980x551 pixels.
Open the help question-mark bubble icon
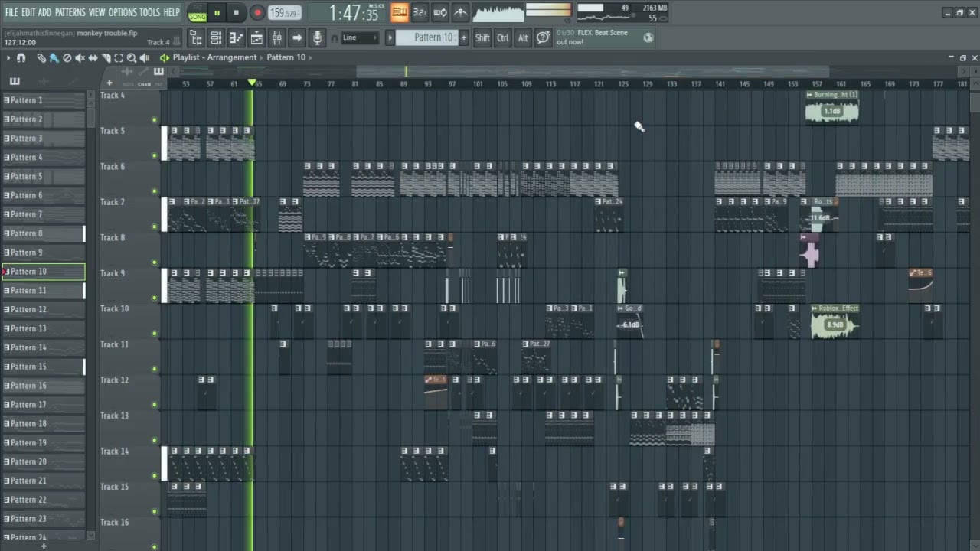(x=543, y=37)
